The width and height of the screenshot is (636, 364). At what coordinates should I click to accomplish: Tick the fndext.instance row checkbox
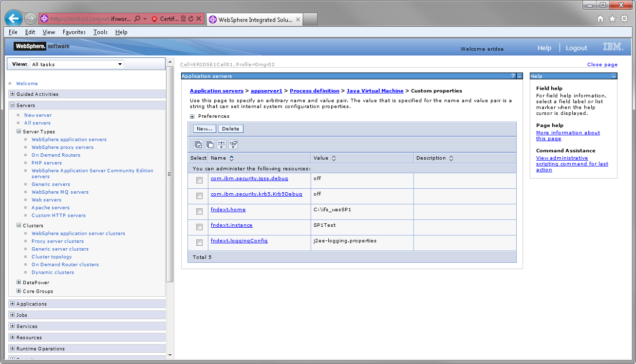point(199,227)
